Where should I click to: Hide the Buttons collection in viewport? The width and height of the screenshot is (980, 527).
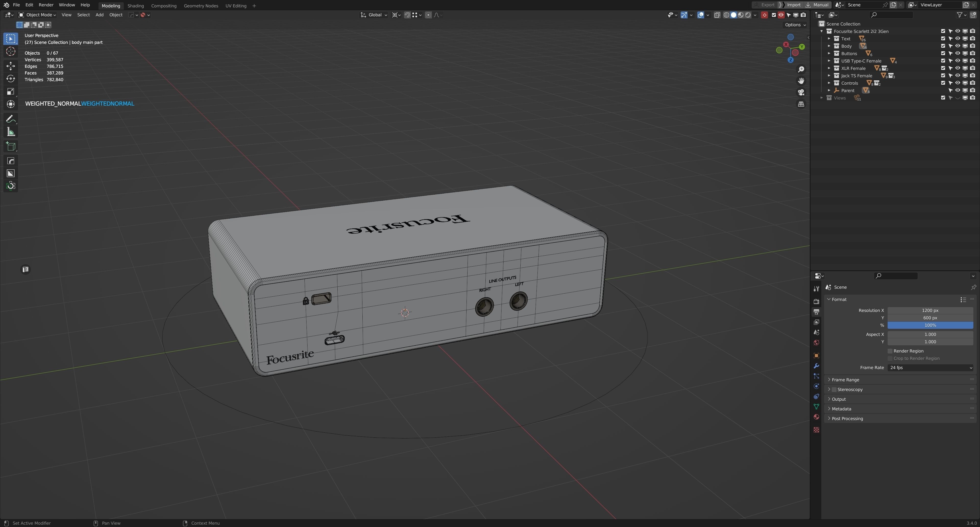(958, 53)
